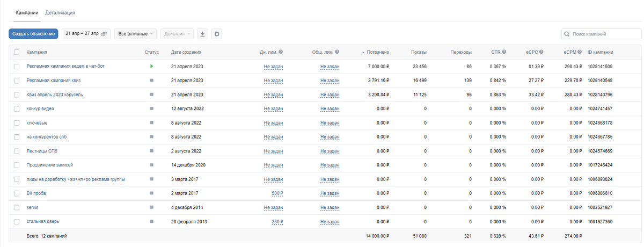Click help icon next to CTR

tap(504, 52)
